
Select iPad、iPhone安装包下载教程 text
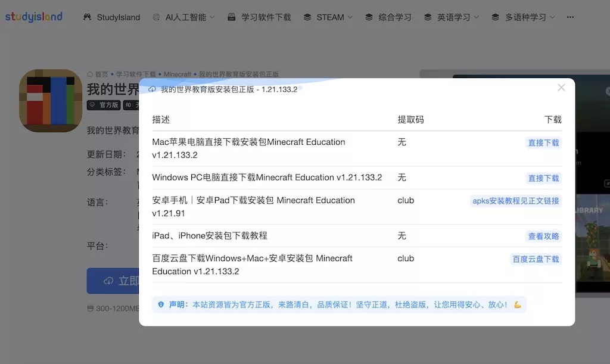(x=209, y=236)
